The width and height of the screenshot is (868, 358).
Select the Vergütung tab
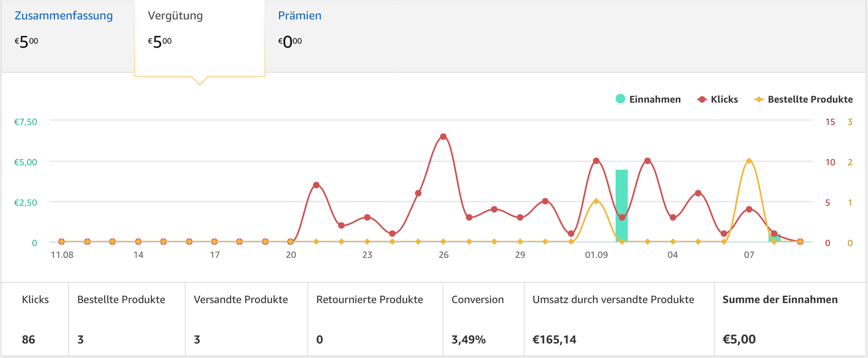pos(175,16)
